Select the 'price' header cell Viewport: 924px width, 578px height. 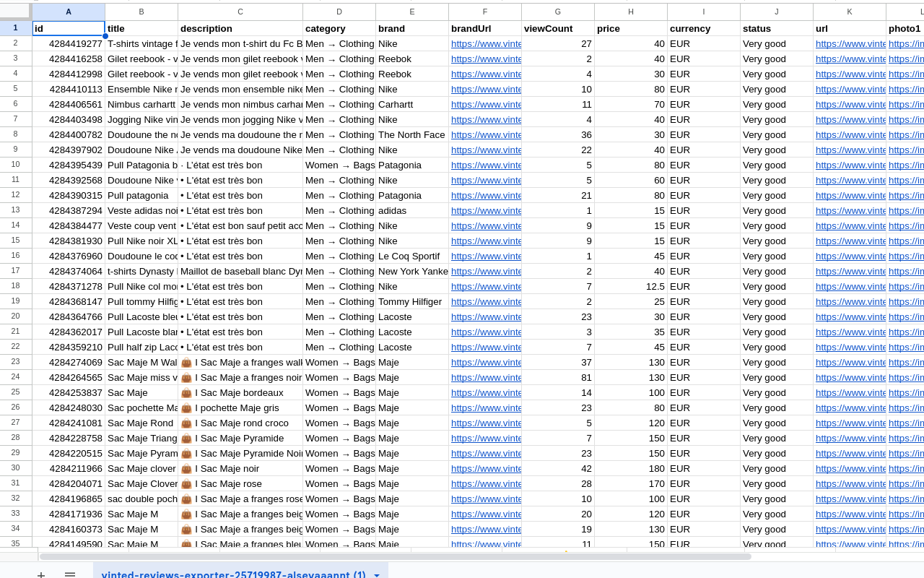pyautogui.click(x=631, y=28)
